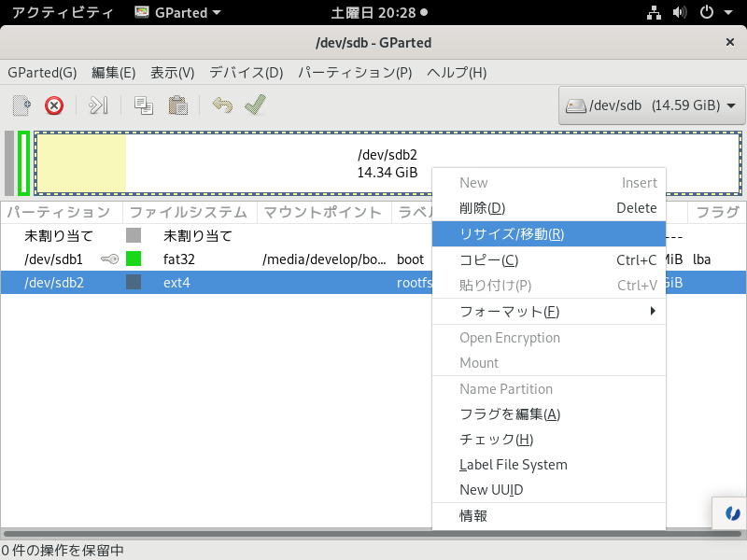Click the clock 土曜日 20:28
This screenshot has height=560, width=747.
click(373, 12)
